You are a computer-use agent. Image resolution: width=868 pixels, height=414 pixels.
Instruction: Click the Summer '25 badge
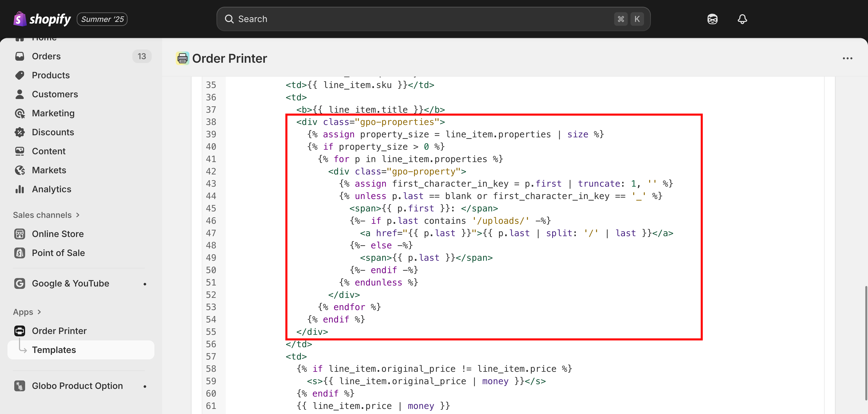(102, 19)
